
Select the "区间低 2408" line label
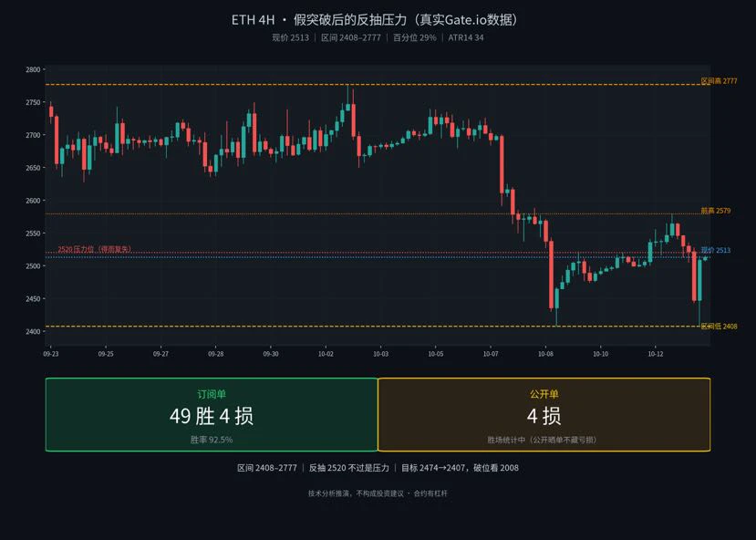[719, 327]
